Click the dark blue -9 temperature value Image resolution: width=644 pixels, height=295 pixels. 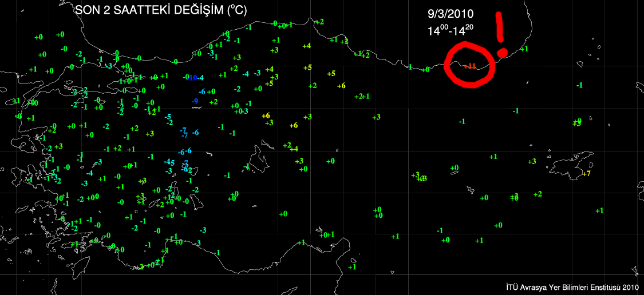(x=195, y=101)
